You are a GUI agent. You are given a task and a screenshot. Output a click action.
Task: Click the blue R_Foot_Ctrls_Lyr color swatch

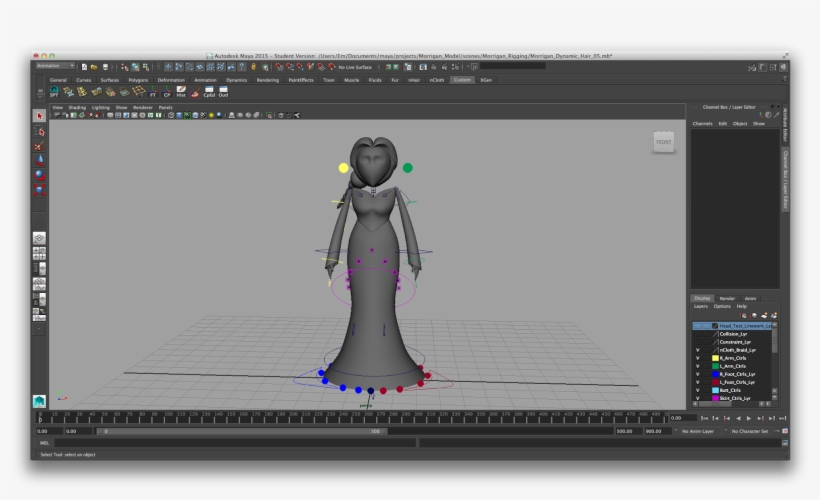715,374
